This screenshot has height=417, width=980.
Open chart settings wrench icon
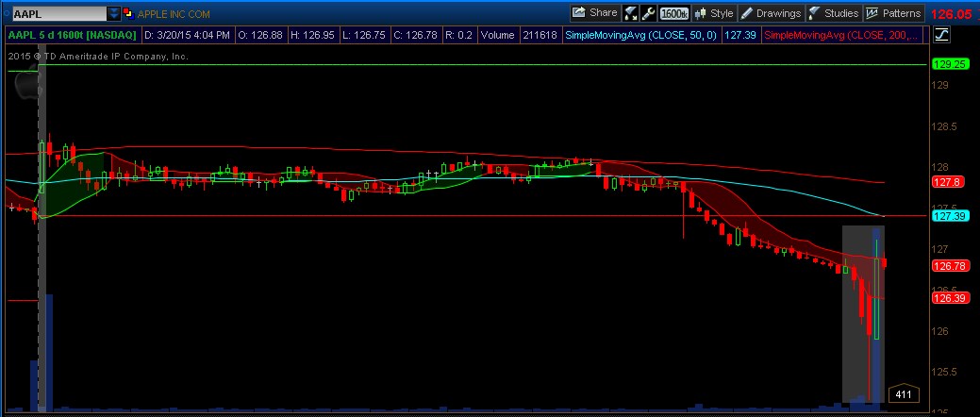(649, 13)
